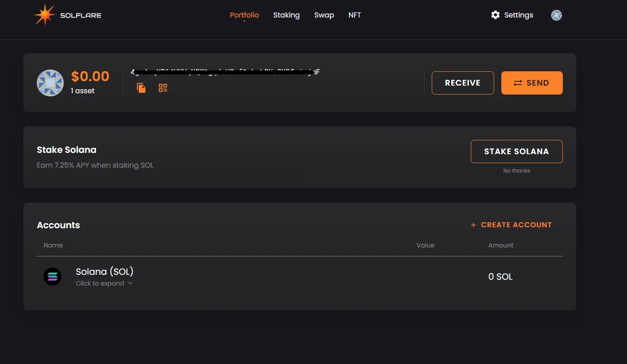Open the Portfolio tab
The height and width of the screenshot is (364, 627).
[x=244, y=15]
